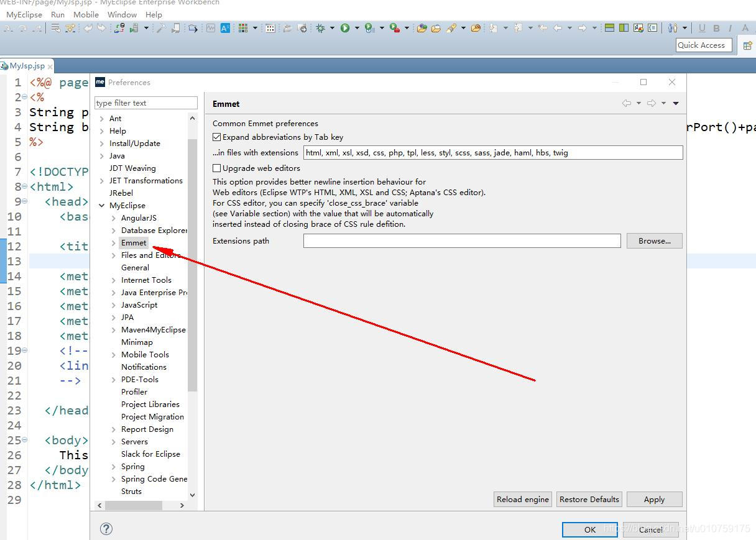This screenshot has height=540, width=756.
Task: Select the Notifications preferences item
Action: pyautogui.click(x=144, y=367)
